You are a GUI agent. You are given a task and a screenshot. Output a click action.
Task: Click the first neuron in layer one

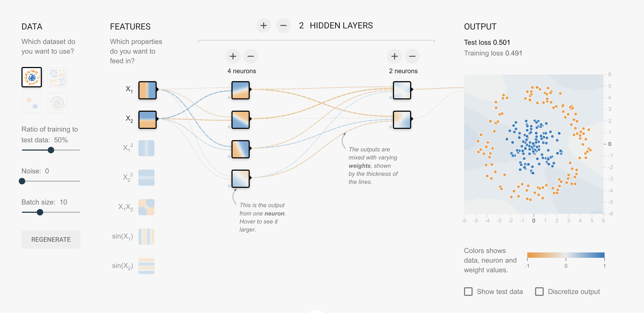240,90
